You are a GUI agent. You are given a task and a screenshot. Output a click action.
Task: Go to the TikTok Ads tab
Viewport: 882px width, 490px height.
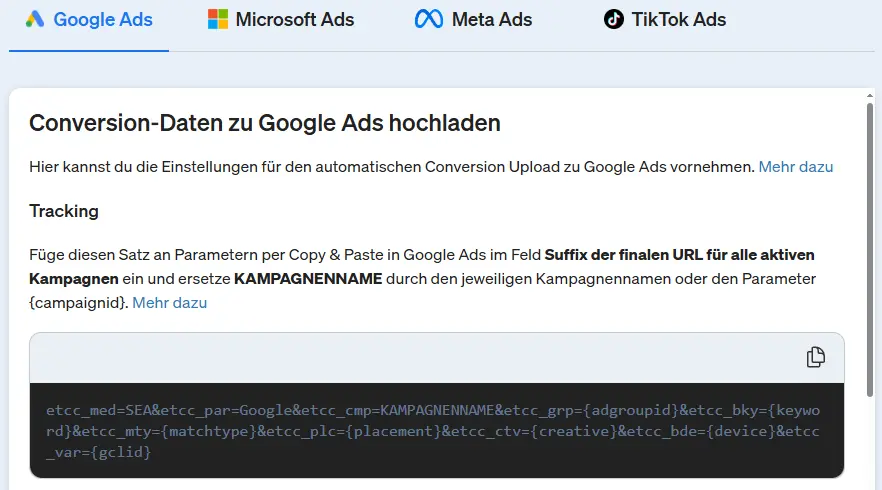click(x=664, y=20)
